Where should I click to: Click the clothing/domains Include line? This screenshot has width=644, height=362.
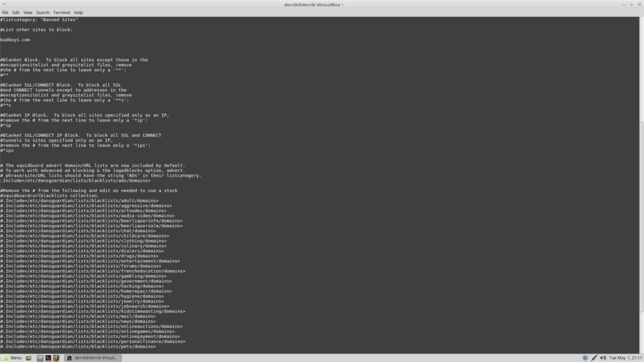(x=83, y=241)
